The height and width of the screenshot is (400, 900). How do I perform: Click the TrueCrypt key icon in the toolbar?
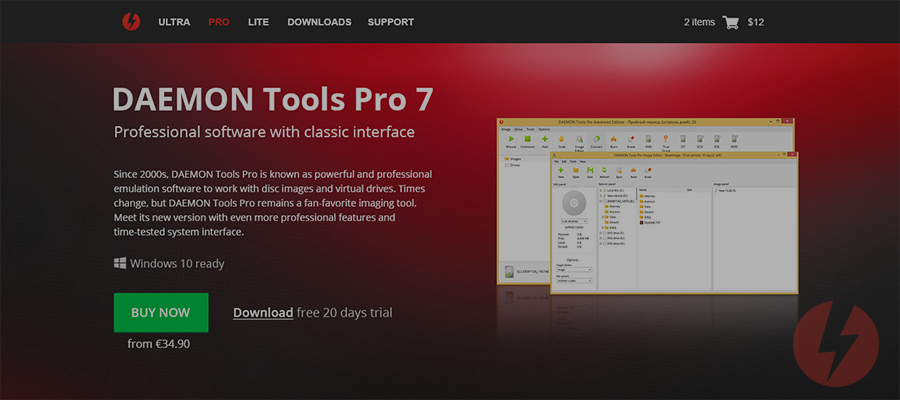[x=666, y=141]
